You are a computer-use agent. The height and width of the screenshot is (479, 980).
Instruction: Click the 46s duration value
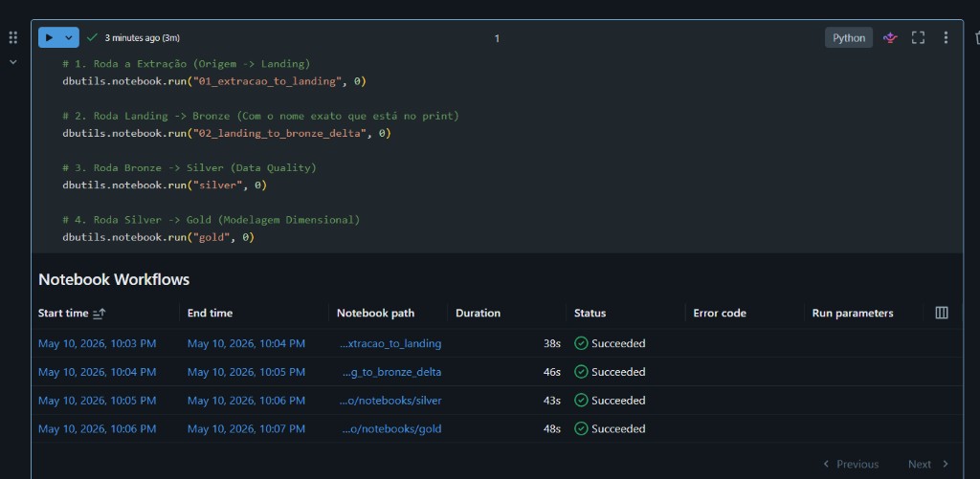click(552, 372)
